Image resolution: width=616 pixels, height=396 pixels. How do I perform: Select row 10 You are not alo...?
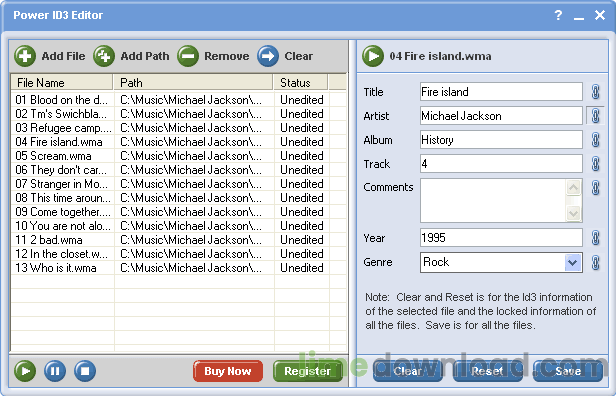(179, 226)
